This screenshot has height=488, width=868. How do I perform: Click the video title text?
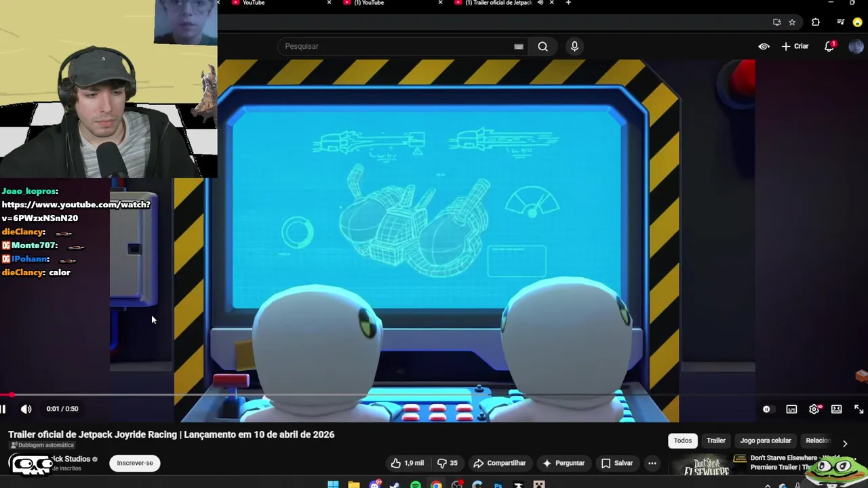171,434
